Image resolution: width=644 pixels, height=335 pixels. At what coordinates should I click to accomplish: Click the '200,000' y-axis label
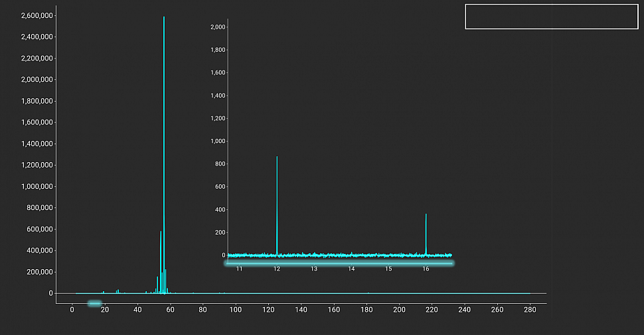point(40,272)
